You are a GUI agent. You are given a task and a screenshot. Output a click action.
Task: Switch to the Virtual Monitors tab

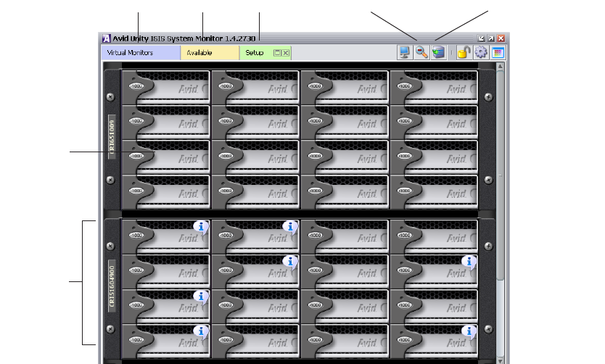(x=141, y=53)
